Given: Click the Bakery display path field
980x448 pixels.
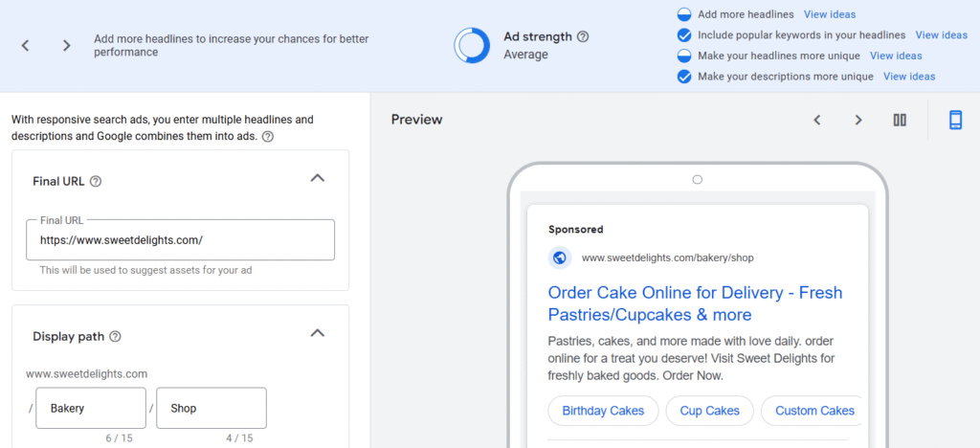Looking at the screenshot, I should tap(91, 408).
